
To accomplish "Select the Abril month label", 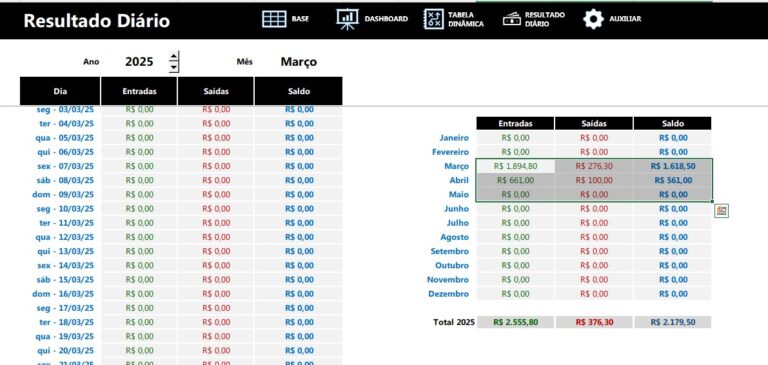I will point(459,180).
